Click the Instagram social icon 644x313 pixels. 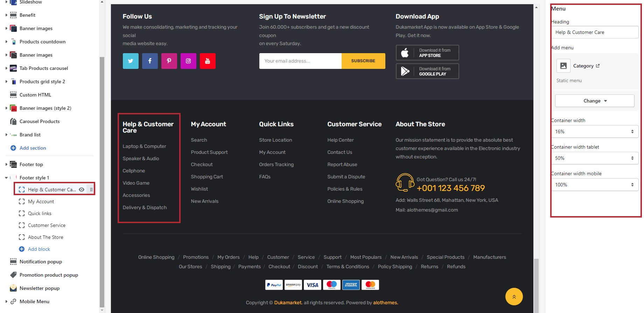click(188, 61)
